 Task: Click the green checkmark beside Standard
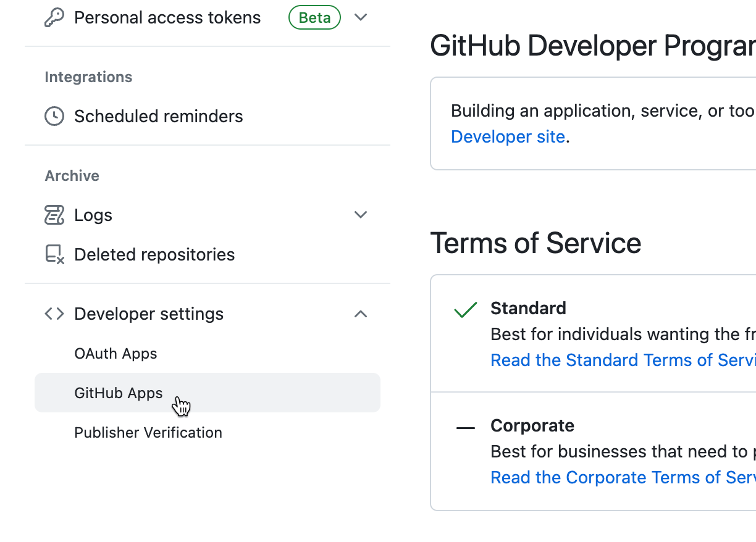click(x=465, y=309)
